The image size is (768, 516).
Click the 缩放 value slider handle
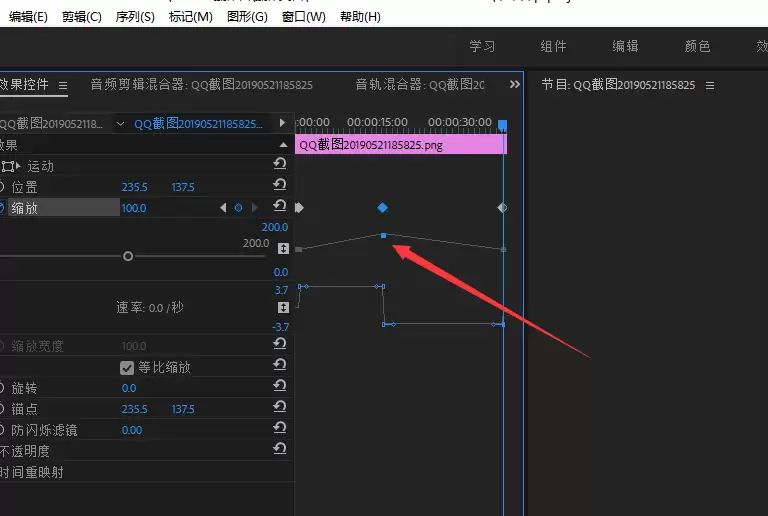point(128,256)
